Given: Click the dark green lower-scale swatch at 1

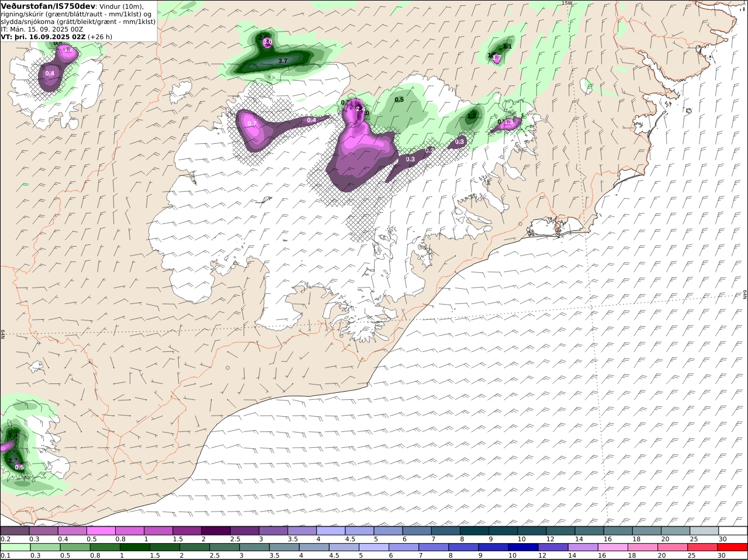Looking at the screenshot, I should 135,547.
